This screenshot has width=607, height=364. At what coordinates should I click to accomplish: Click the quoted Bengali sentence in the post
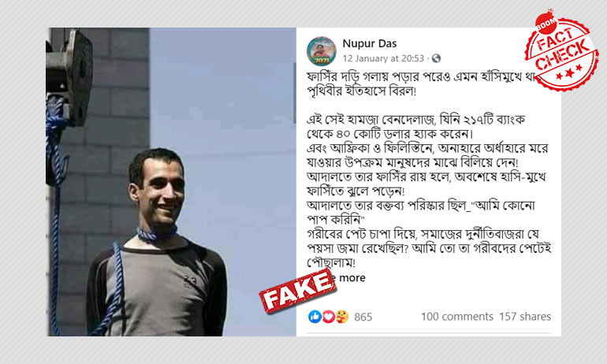(421, 213)
